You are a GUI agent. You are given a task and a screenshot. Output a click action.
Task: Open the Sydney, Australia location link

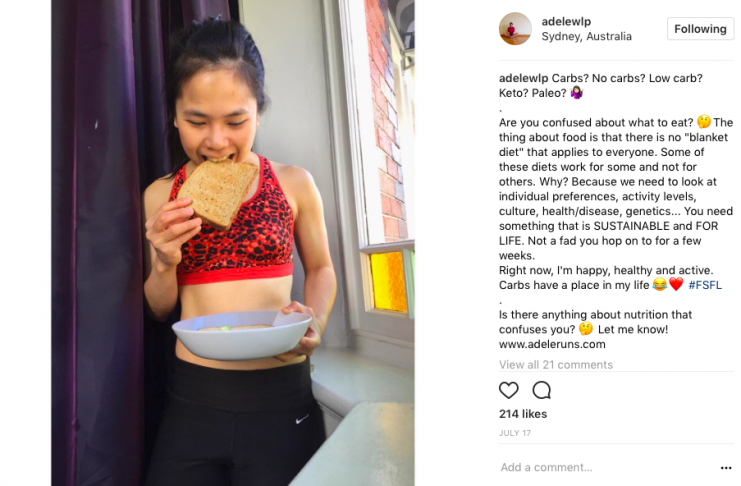(x=586, y=36)
